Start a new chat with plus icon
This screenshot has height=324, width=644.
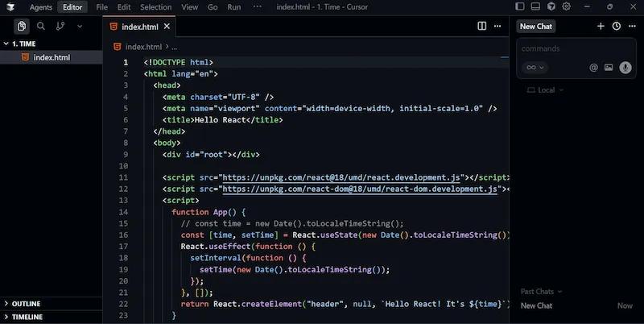(x=601, y=27)
